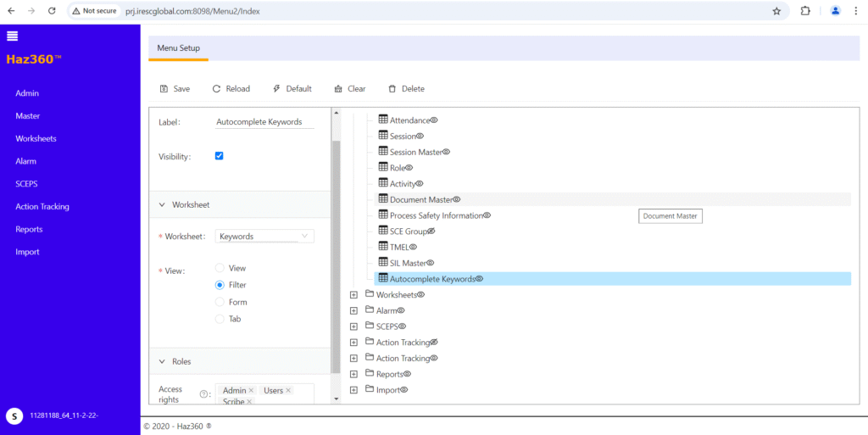Toggle the eye icon next to SIL Master

tap(431, 263)
